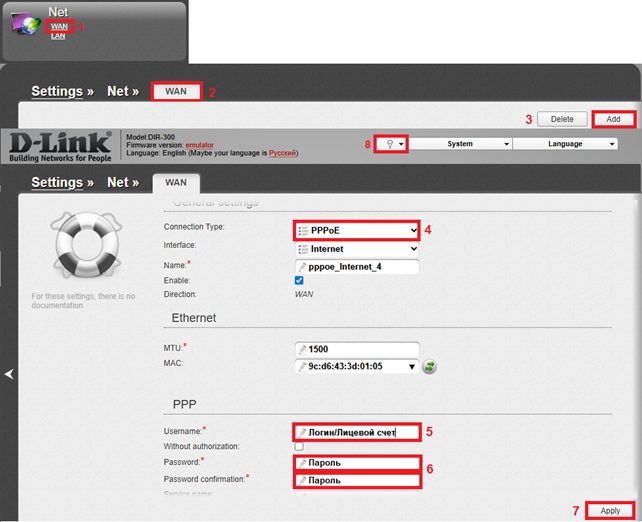Open the light bulb hints dropdown
The height and width of the screenshot is (522, 642).
tap(391, 144)
